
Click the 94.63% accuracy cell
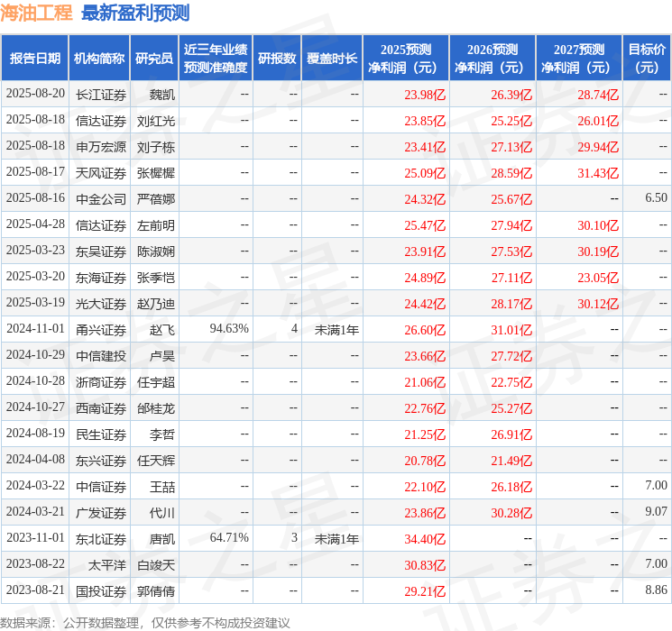click(229, 330)
